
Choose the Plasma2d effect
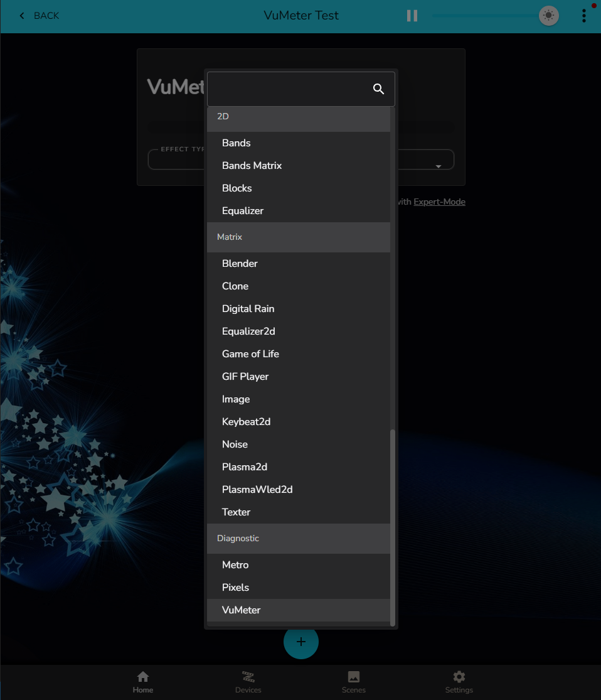(x=299, y=467)
